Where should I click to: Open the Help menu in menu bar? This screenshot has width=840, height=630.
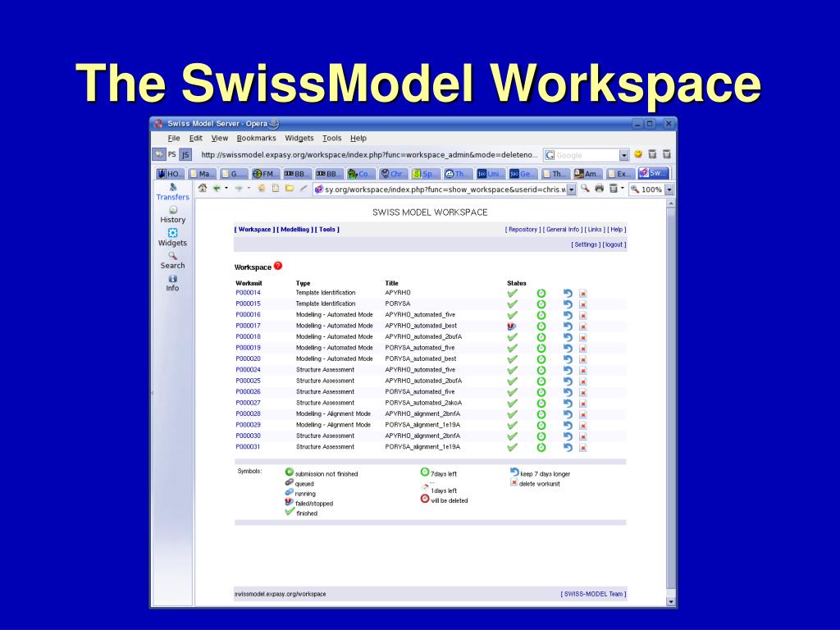pyautogui.click(x=358, y=138)
